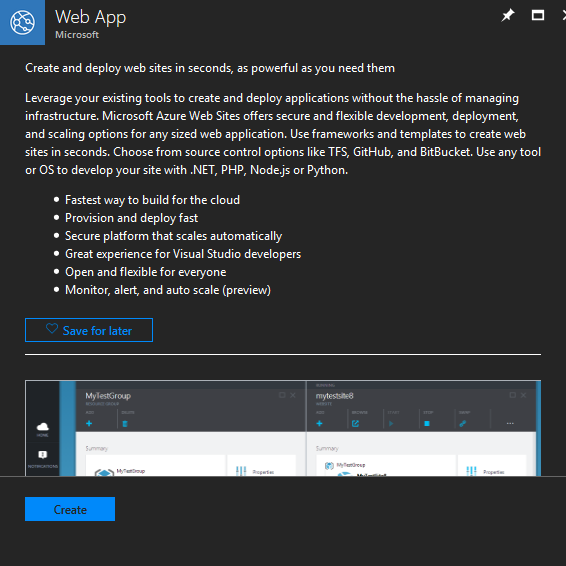The image size is (566, 566).
Task: Click the mytestsite8 title in preview image
Action: (335, 396)
